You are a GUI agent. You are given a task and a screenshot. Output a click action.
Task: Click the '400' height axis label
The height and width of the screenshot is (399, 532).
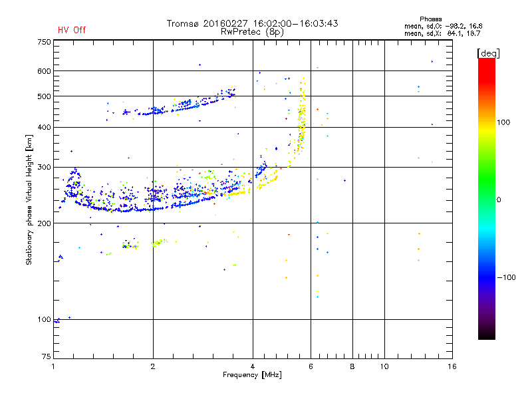coord(44,127)
